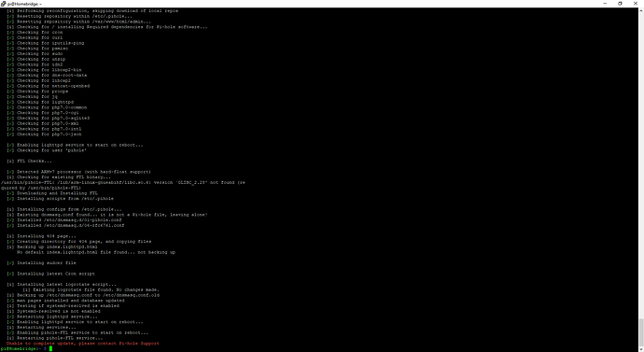The height and width of the screenshot is (352, 644).
Task: Click the pi@Homebridge shell prompt text
Action: [x=22, y=348]
